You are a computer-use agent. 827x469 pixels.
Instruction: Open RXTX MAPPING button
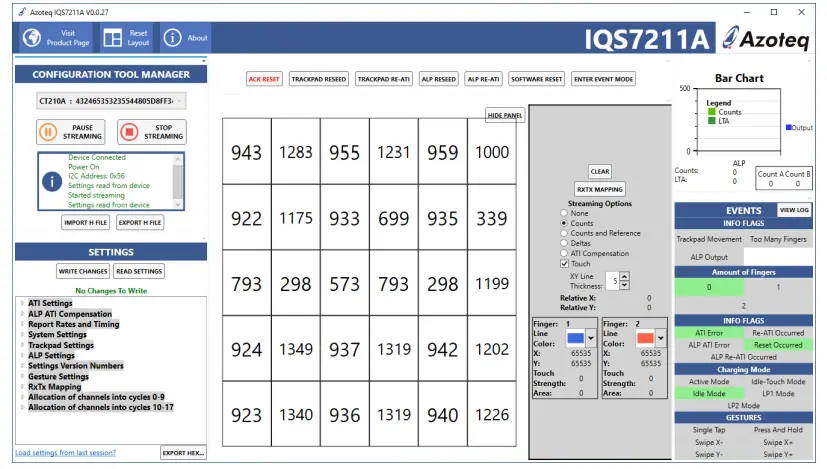click(x=600, y=189)
